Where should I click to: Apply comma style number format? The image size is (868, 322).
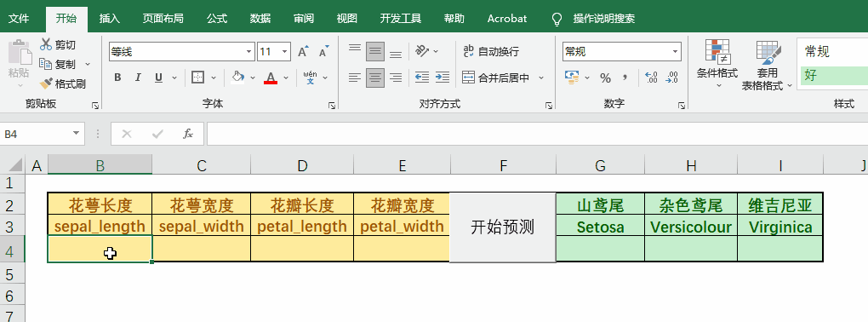click(625, 78)
